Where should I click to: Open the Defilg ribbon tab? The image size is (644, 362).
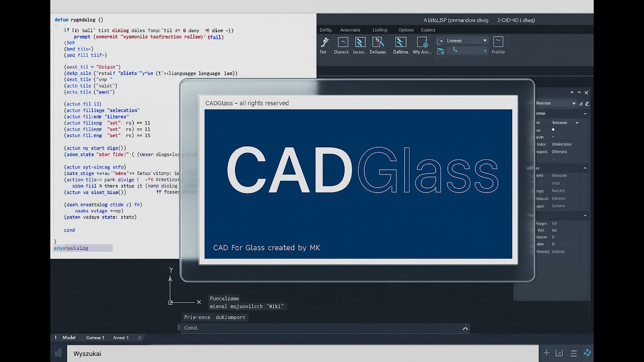click(x=326, y=30)
